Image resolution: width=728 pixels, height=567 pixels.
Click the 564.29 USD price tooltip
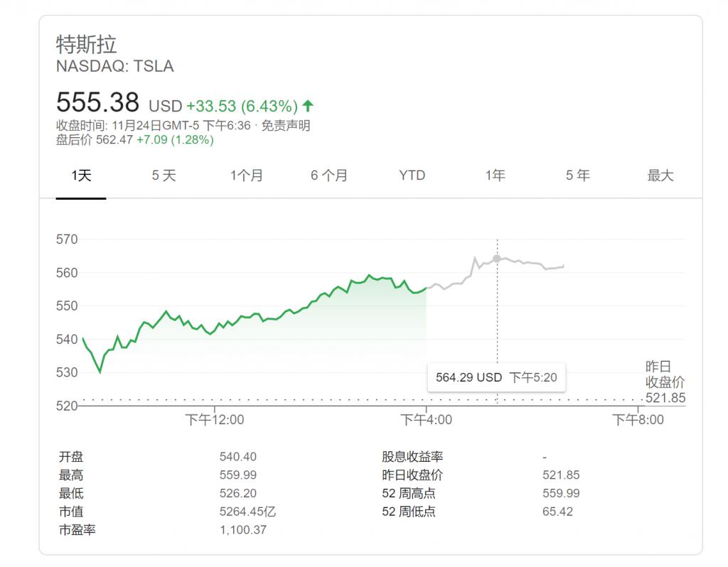tap(496, 377)
